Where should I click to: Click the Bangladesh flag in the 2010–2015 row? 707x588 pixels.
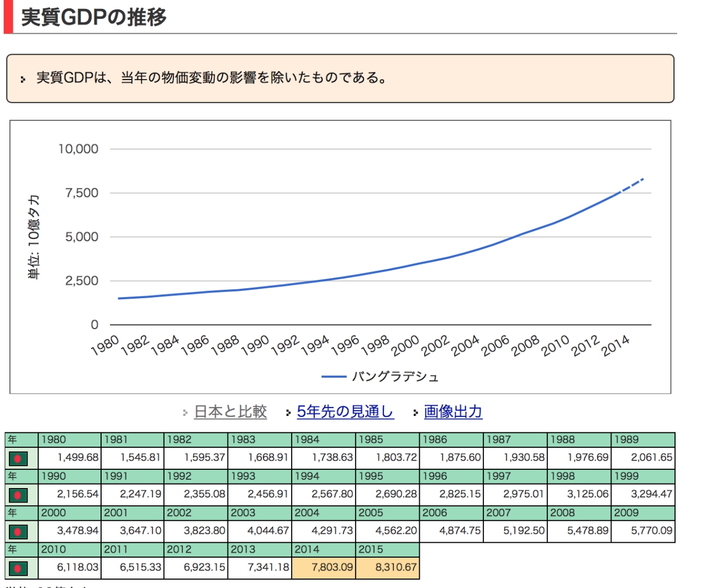[x=18, y=568]
